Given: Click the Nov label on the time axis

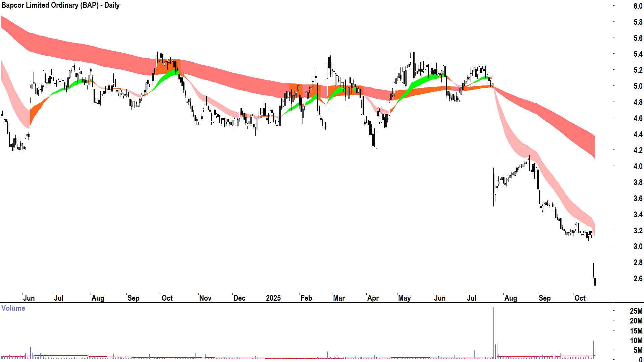Looking at the screenshot, I should coord(205,298).
